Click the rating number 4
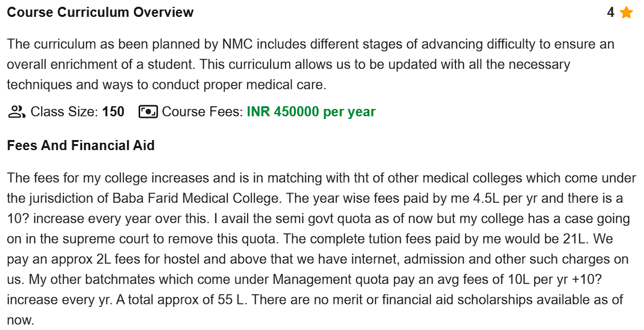The height and width of the screenshot is (330, 644). [610, 13]
